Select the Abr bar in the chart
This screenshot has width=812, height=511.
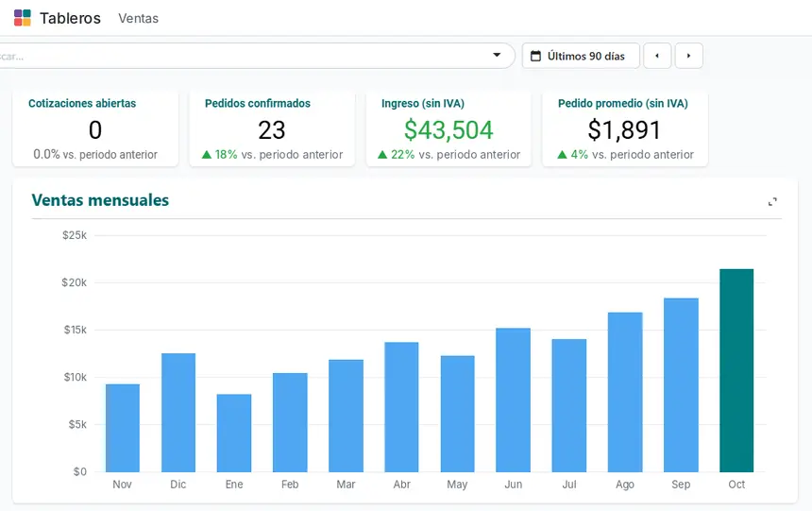(401, 407)
